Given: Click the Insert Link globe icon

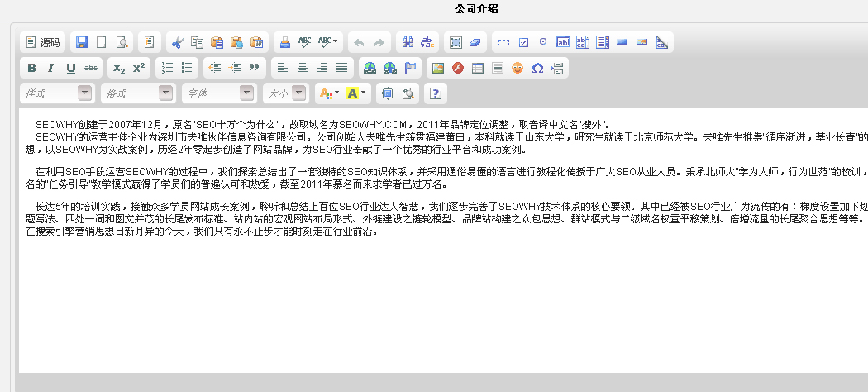Looking at the screenshot, I should coord(370,68).
